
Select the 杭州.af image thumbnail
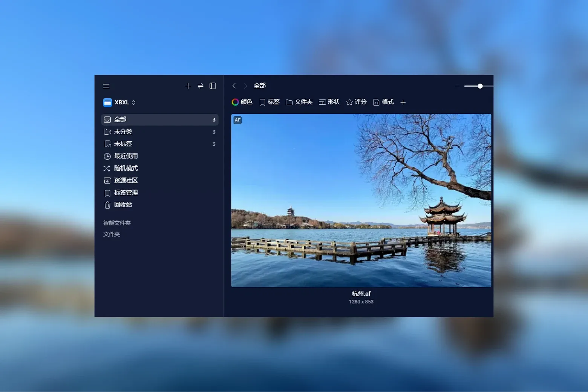pos(361,201)
